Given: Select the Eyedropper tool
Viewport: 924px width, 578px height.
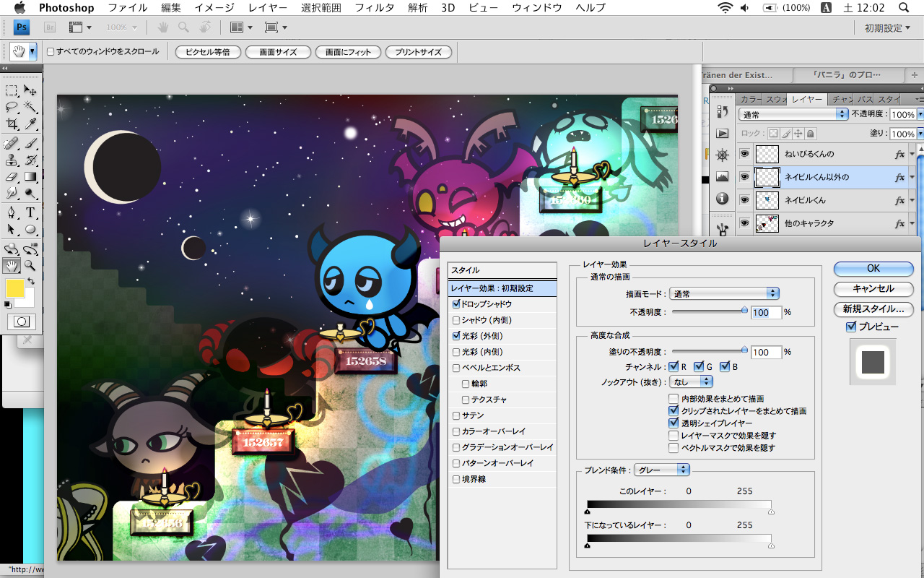Looking at the screenshot, I should pyautogui.click(x=30, y=124).
